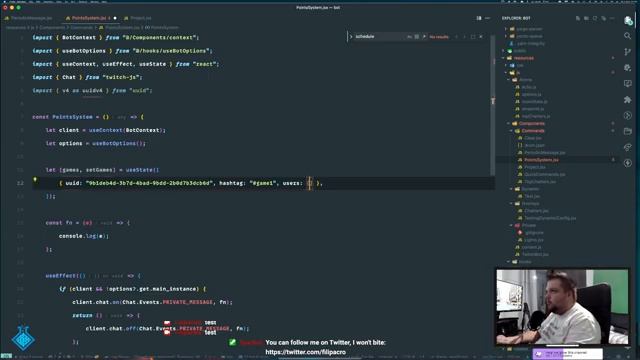640x360 pixels.
Task: Toggle Match Case in find widget
Action: click(x=409, y=37)
